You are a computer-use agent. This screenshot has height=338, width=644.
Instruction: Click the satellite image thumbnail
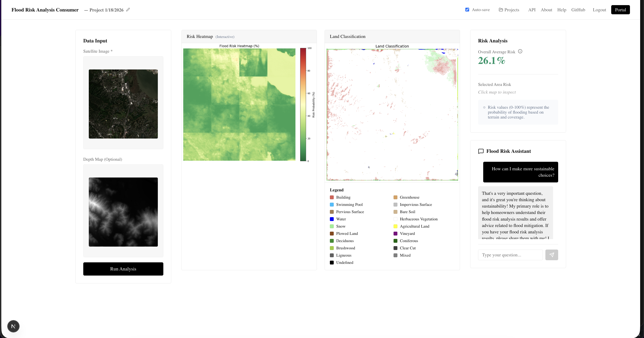pos(123,104)
